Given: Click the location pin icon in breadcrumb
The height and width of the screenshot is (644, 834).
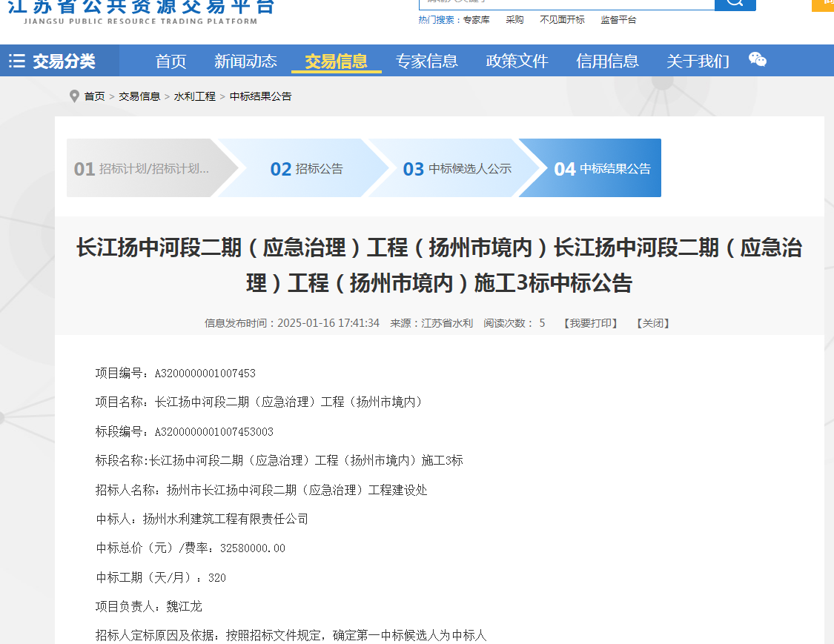Looking at the screenshot, I should pyautogui.click(x=74, y=96).
